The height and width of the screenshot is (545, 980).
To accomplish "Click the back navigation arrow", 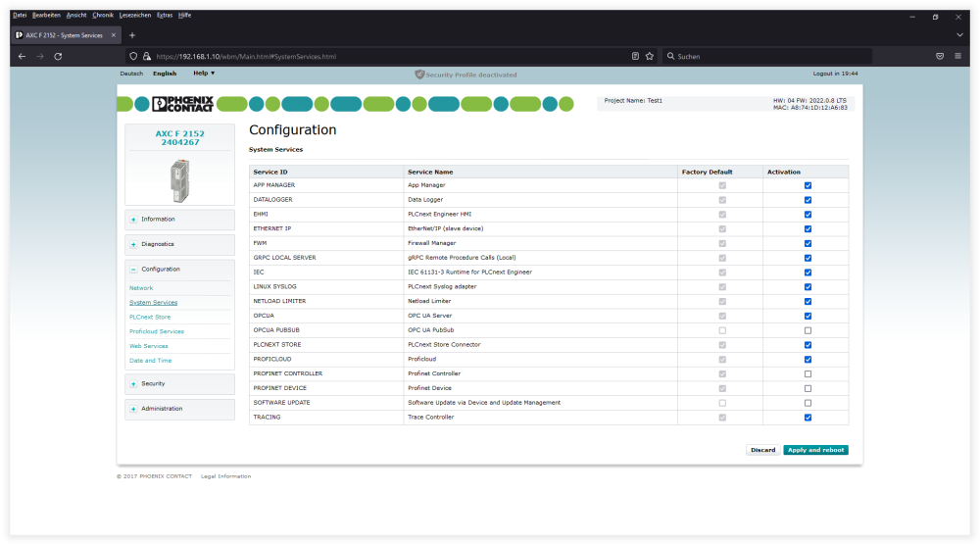I will [22, 56].
